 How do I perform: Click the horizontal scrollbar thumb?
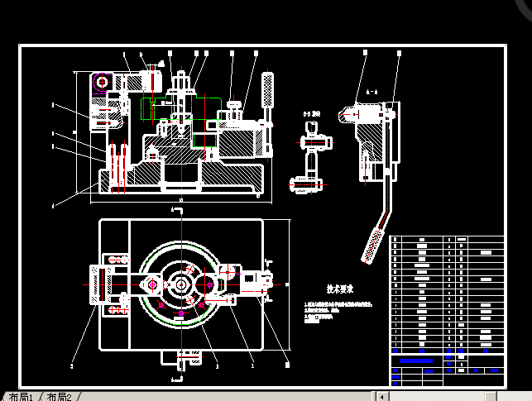(491, 397)
